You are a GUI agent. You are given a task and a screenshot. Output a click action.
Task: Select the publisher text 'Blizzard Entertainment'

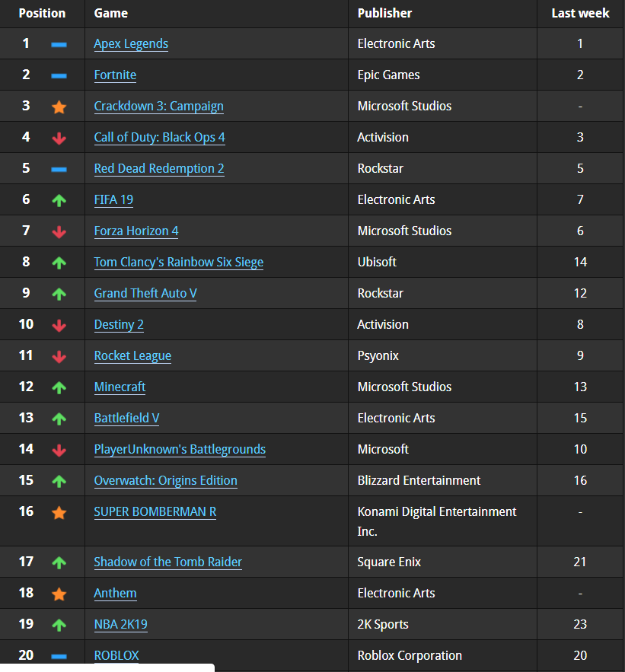[419, 480]
